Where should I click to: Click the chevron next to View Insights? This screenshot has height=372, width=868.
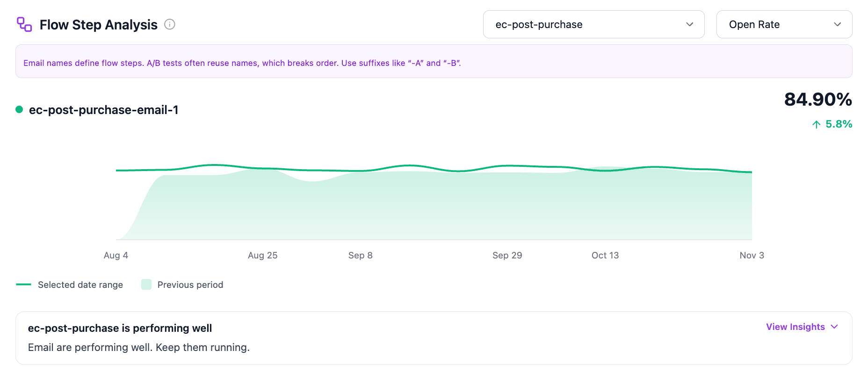[x=834, y=327]
